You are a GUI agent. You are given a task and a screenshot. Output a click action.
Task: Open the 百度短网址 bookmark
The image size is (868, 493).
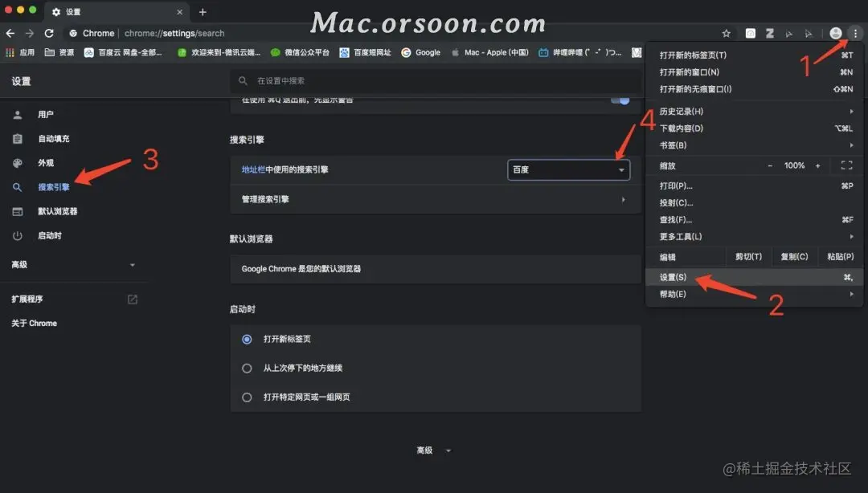pyautogui.click(x=366, y=52)
